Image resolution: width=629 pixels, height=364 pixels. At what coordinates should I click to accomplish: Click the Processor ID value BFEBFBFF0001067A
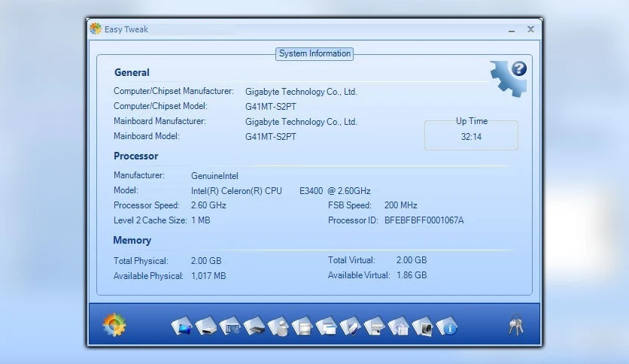424,220
